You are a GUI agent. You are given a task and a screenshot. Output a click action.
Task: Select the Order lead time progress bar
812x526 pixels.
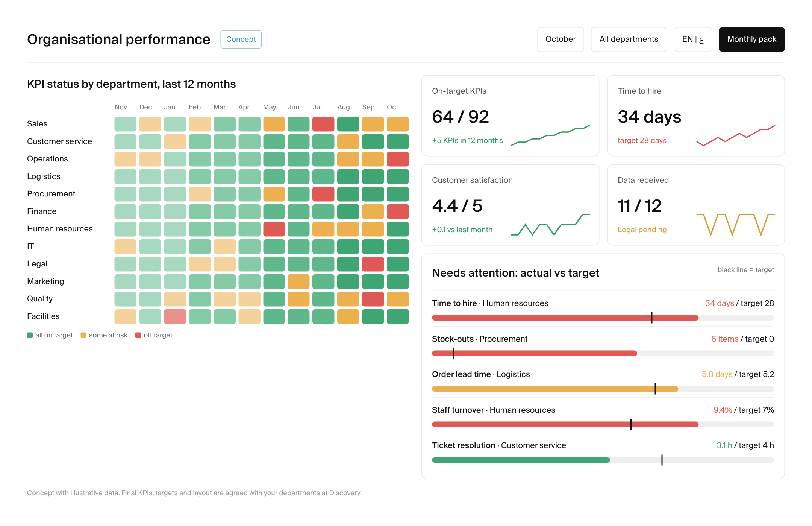coord(603,389)
